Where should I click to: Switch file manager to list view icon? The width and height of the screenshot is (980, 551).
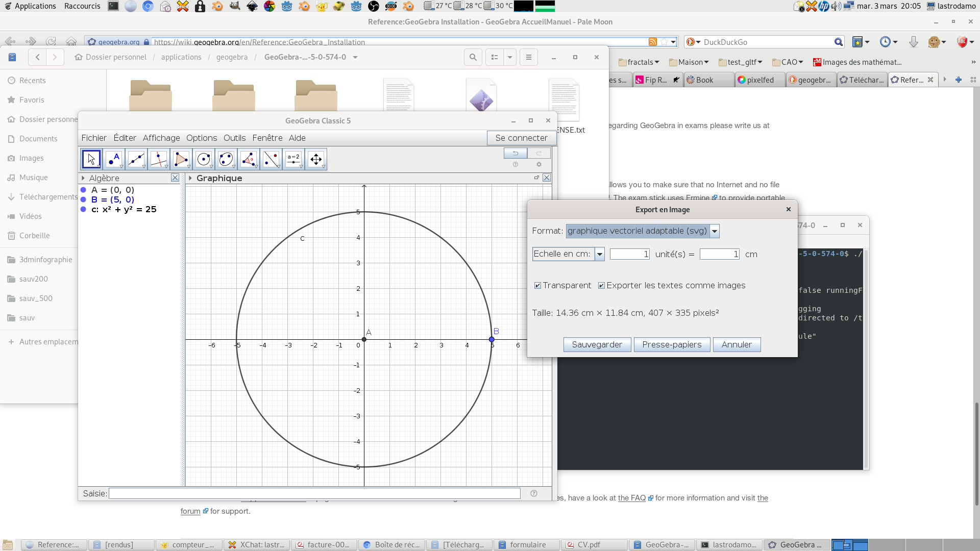click(494, 57)
